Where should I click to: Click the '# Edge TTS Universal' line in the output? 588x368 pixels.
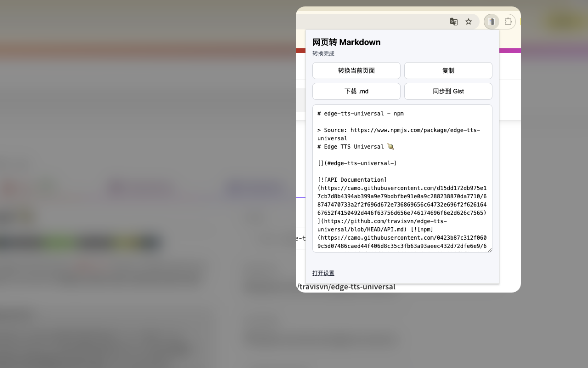356,147
